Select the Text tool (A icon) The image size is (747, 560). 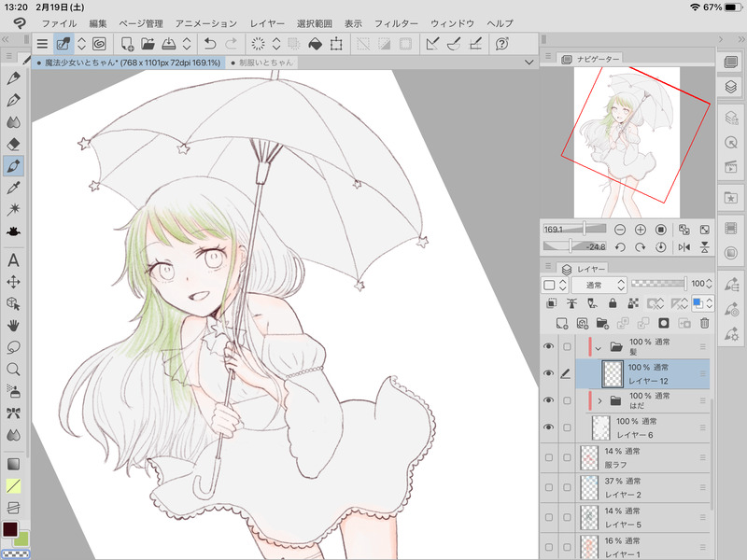(13, 260)
